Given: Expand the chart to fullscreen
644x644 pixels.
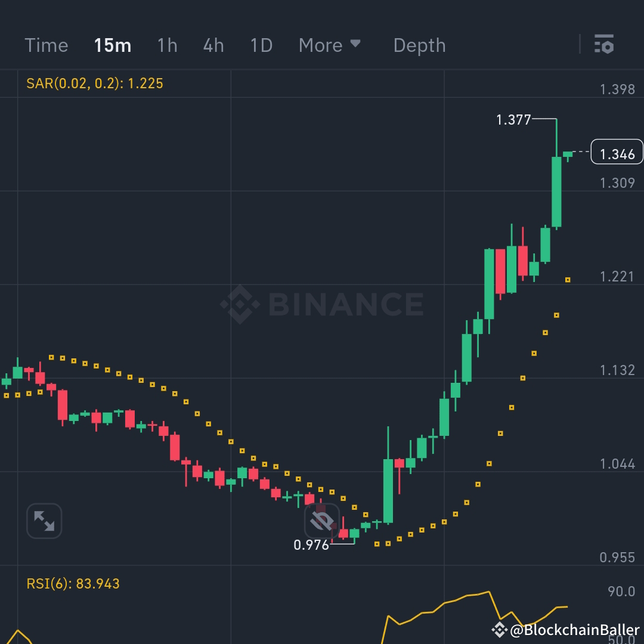Looking at the screenshot, I should click(44, 521).
